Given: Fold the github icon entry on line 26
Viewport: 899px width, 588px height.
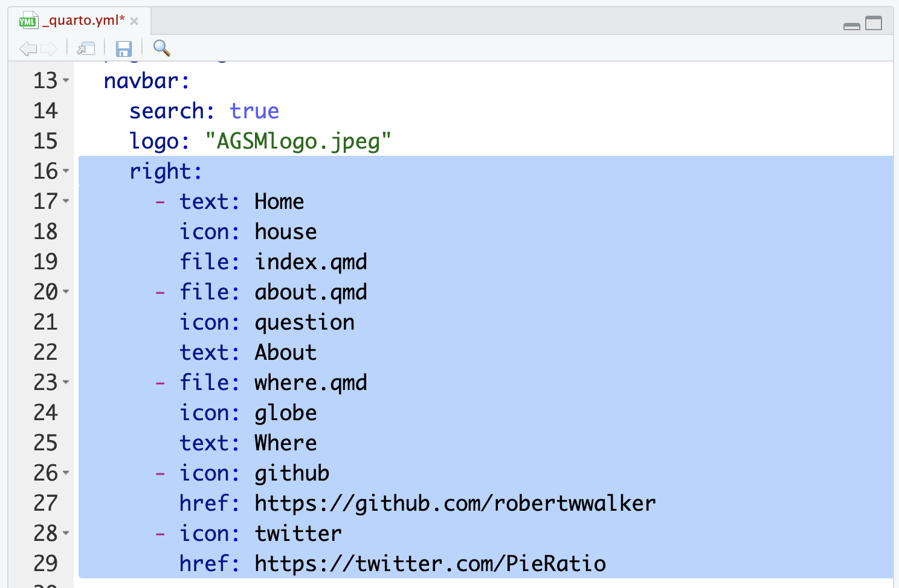Looking at the screenshot, I should click(x=66, y=473).
